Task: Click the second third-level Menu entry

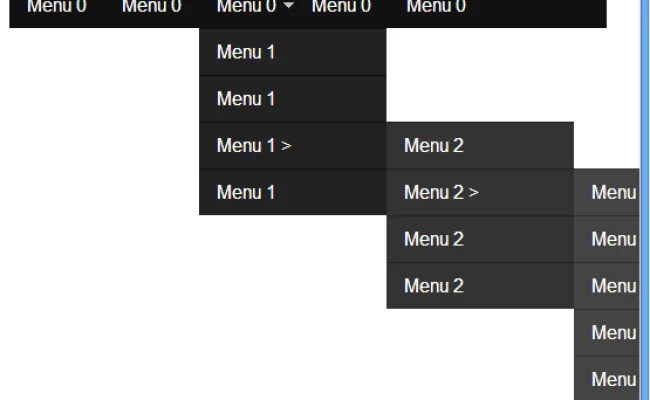Action: click(x=607, y=239)
